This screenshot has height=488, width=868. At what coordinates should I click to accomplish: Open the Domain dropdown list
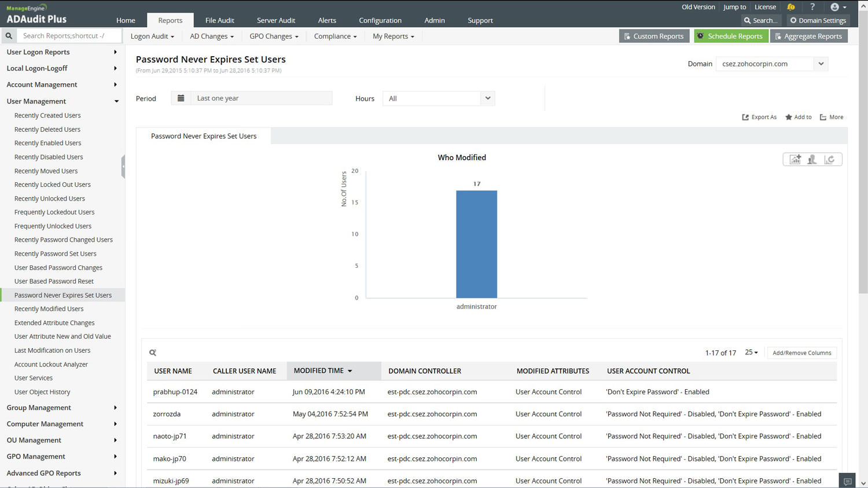pos(821,64)
